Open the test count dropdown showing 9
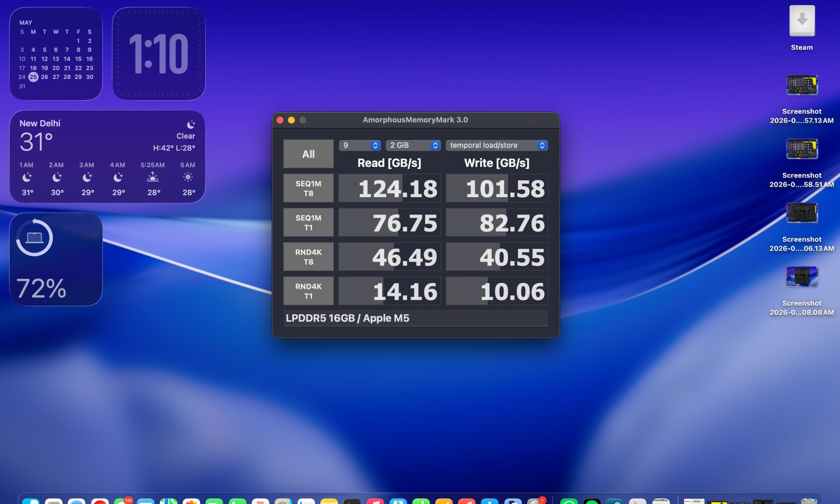The width and height of the screenshot is (840, 504). 360,145
